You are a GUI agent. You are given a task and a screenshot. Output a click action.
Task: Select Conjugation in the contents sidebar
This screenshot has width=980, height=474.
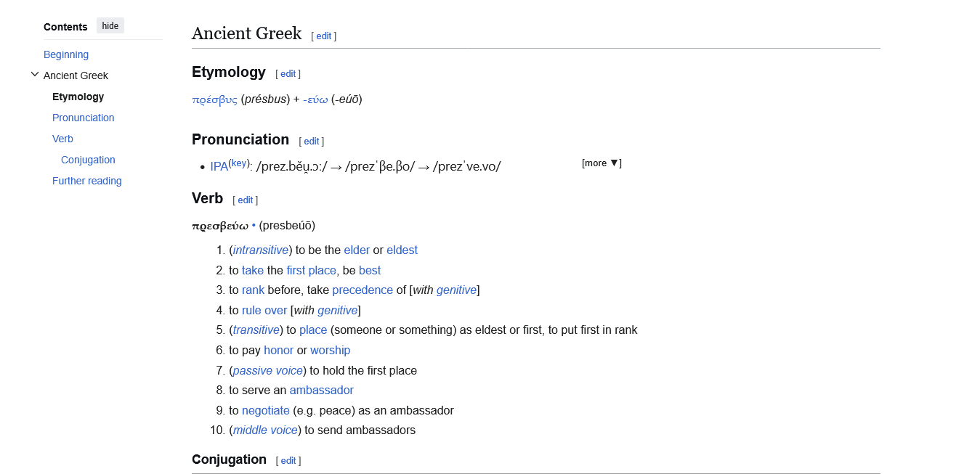coord(88,160)
